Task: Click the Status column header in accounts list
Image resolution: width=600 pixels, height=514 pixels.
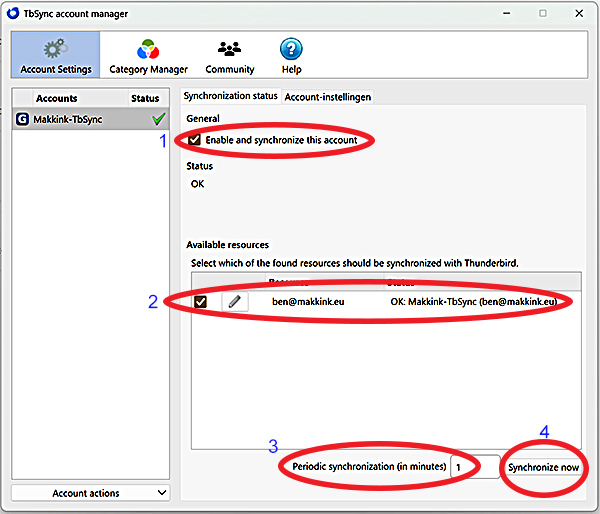Action: pyautogui.click(x=145, y=98)
